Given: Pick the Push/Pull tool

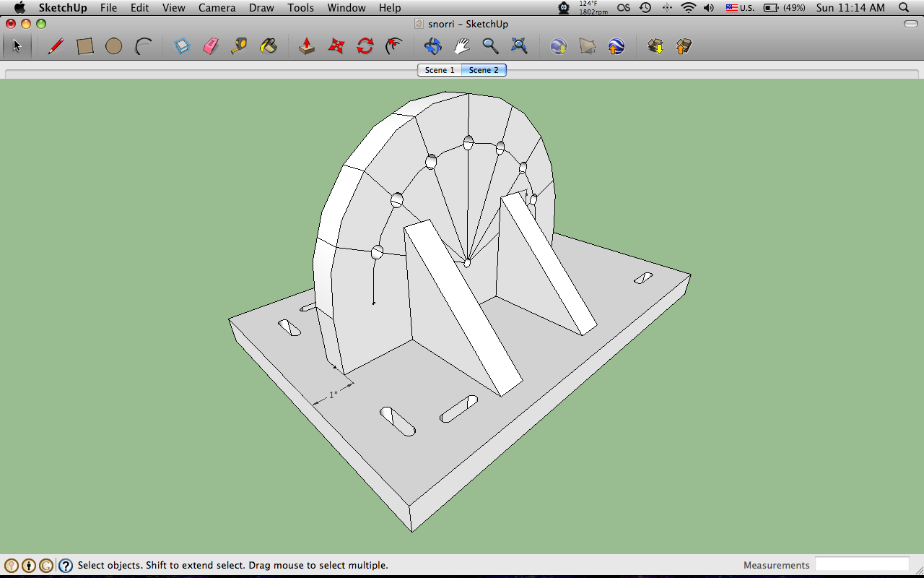Looking at the screenshot, I should point(307,46).
